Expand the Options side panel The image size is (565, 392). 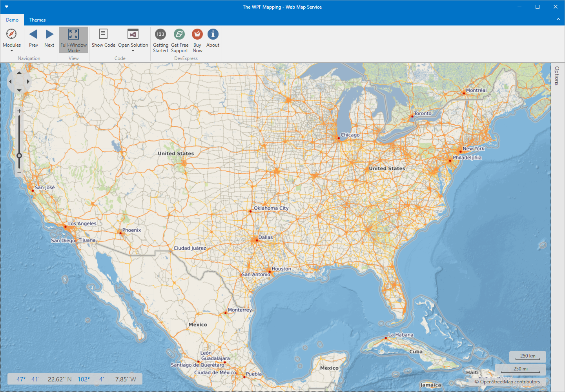tap(557, 76)
